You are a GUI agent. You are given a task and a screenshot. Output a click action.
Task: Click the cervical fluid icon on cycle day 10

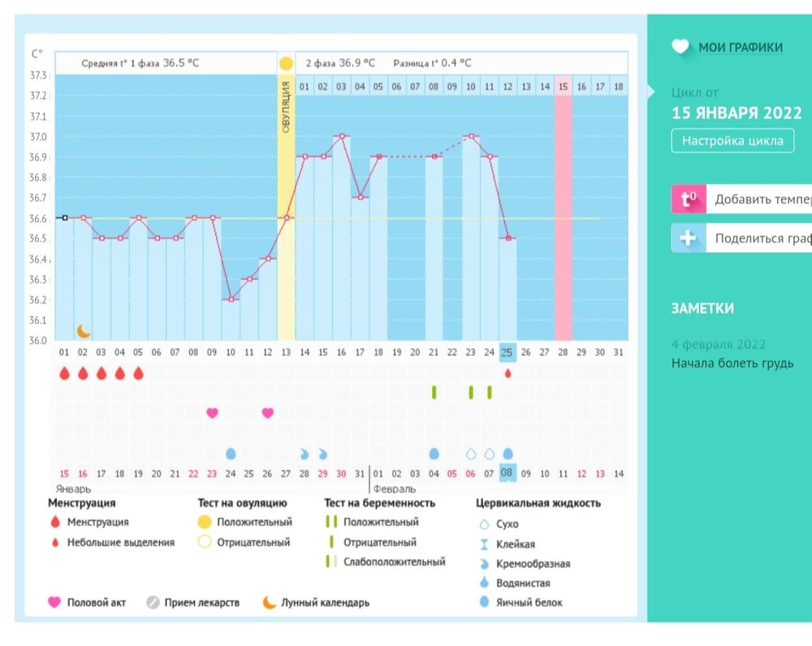click(231, 454)
